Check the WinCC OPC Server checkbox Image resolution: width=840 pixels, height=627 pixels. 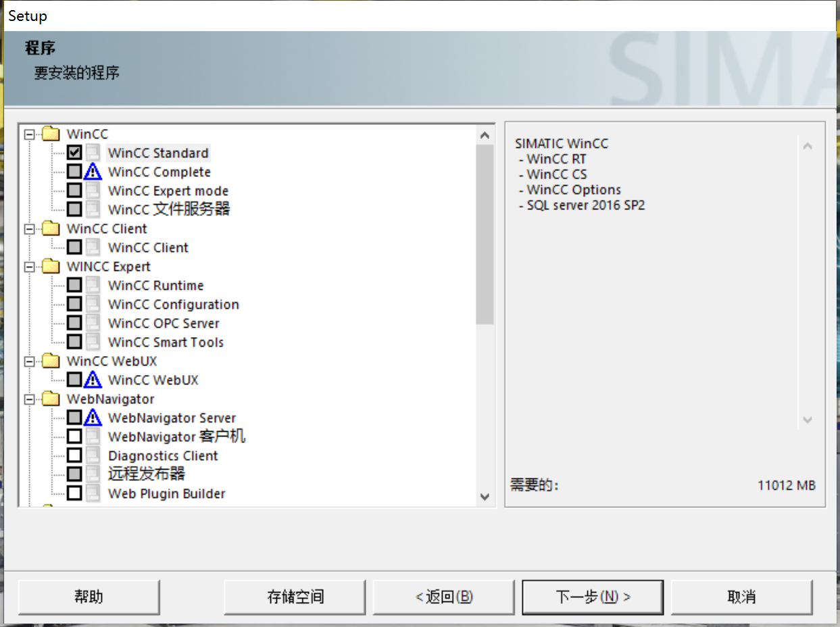tap(74, 323)
